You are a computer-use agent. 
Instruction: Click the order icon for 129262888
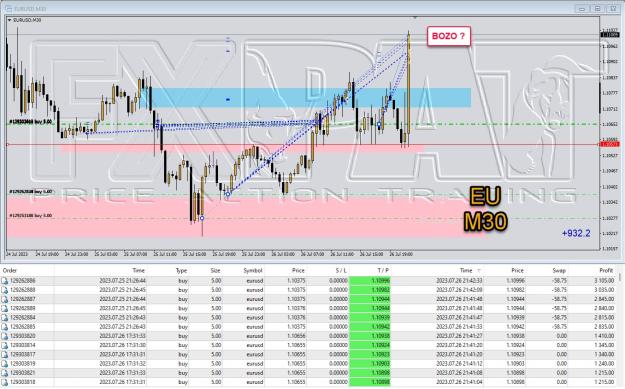[5, 290]
